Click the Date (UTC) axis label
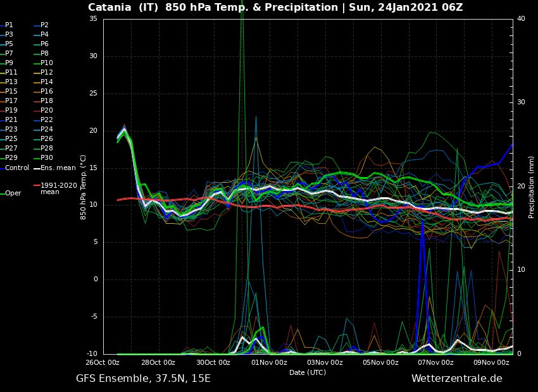Viewport: 538px width, 392px height. 308,372
